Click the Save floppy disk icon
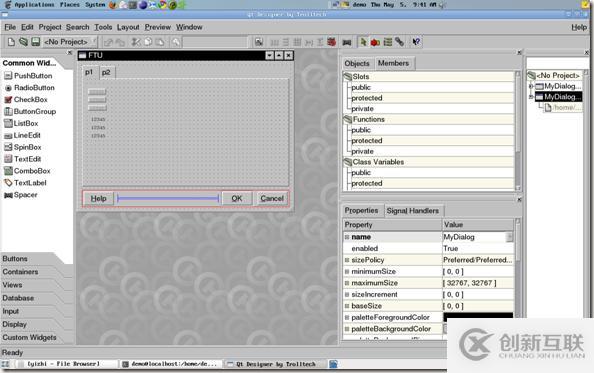This screenshot has width=594, height=373. coord(36,42)
